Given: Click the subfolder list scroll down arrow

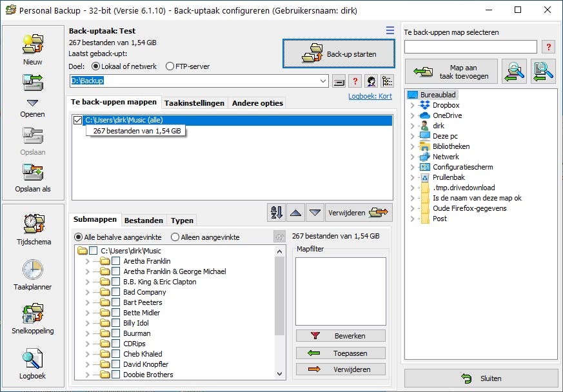Looking at the screenshot, I should 280,374.
